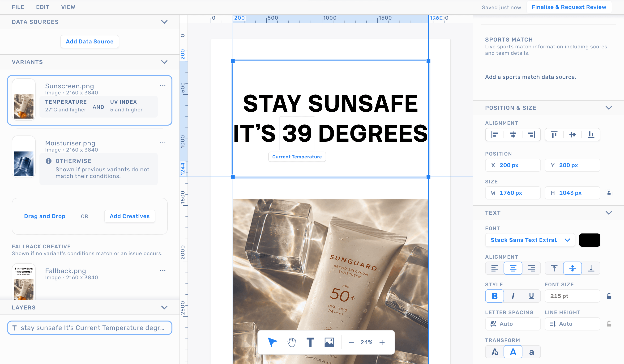The width and height of the screenshot is (624, 364).
Task: Edit the Y position field
Action: [573, 165]
